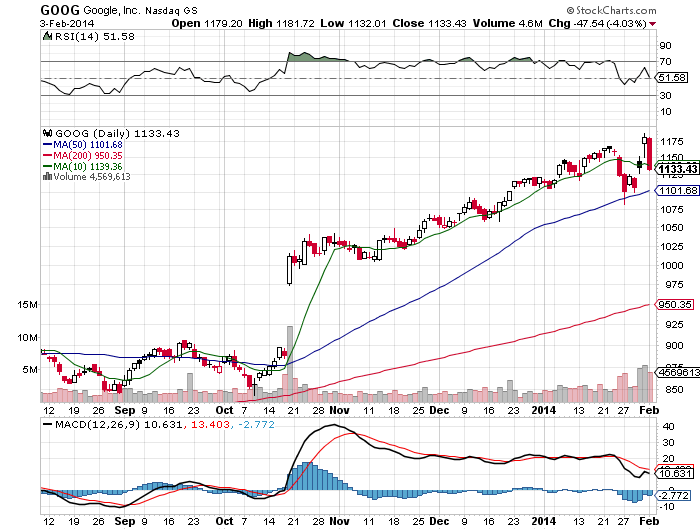Click the last price label 1133.43
Image resolution: width=700 pixels, height=530 pixels.
pyautogui.click(x=678, y=169)
